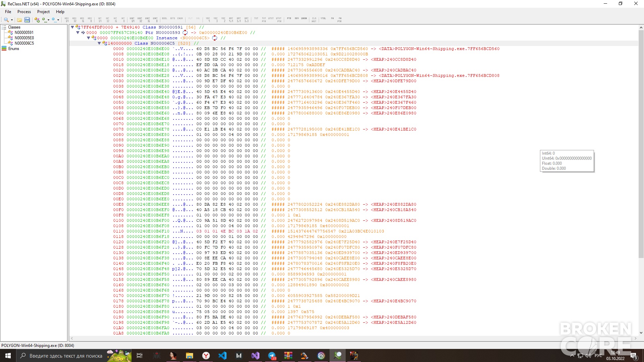
Task: Open Visual Studio Code from taskbar
Action: point(222,356)
